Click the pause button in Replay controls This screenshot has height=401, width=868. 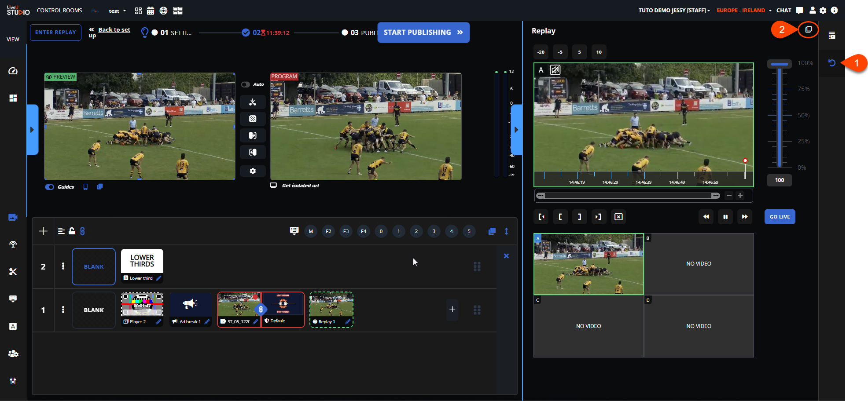(725, 217)
